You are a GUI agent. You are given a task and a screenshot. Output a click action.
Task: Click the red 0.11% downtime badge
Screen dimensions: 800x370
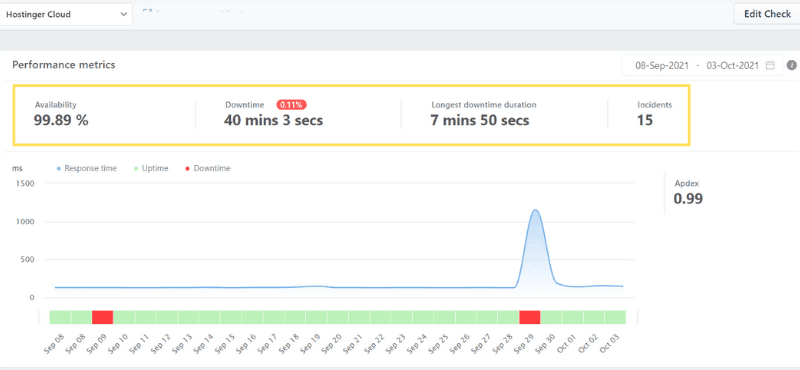coord(292,105)
